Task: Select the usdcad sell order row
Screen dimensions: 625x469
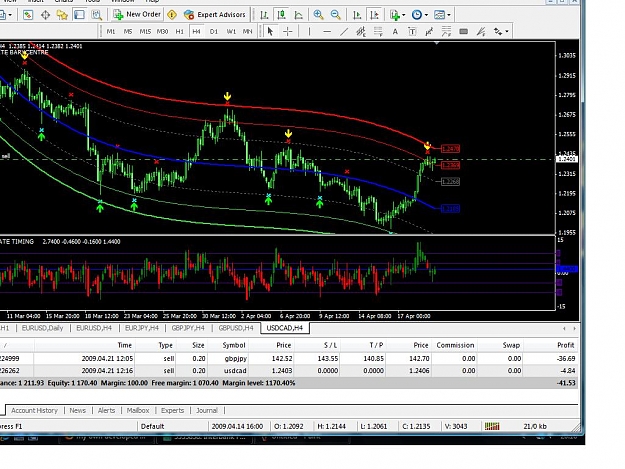Action: coord(289,371)
